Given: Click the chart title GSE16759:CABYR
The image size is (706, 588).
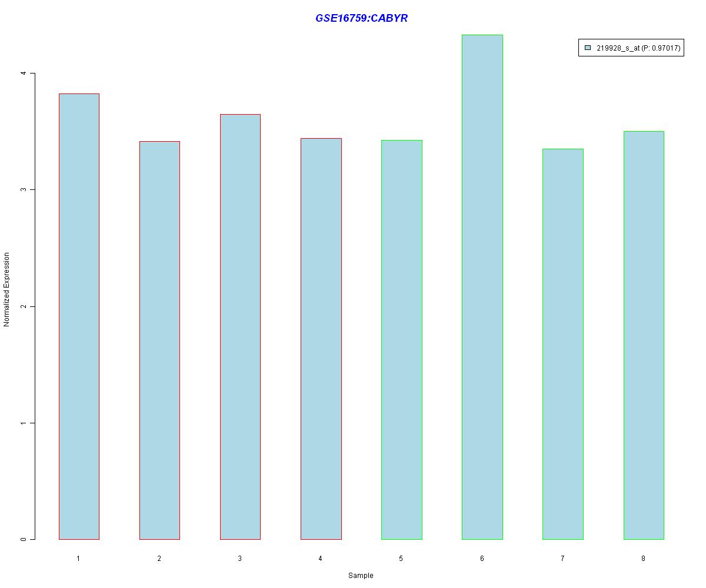Looking at the screenshot, I should (x=361, y=18).
